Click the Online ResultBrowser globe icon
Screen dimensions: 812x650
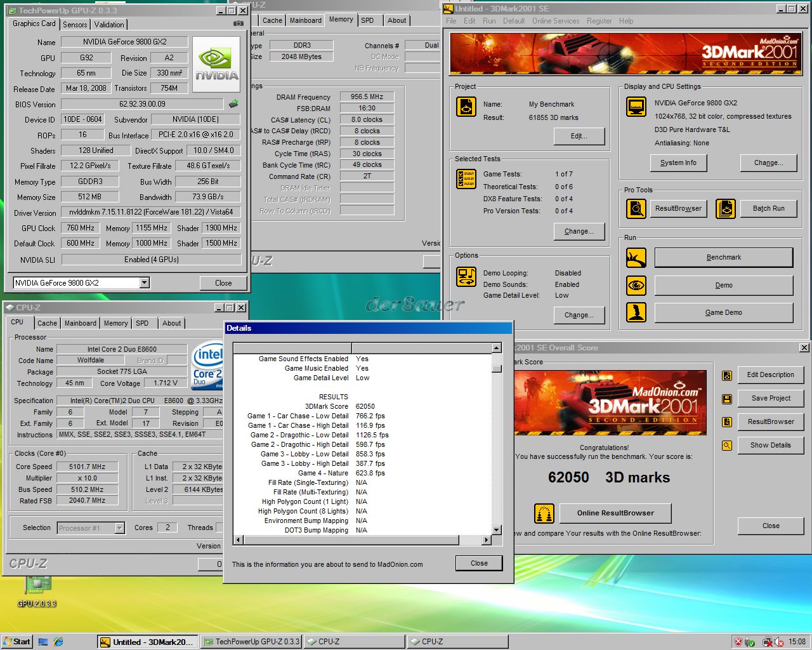544,513
